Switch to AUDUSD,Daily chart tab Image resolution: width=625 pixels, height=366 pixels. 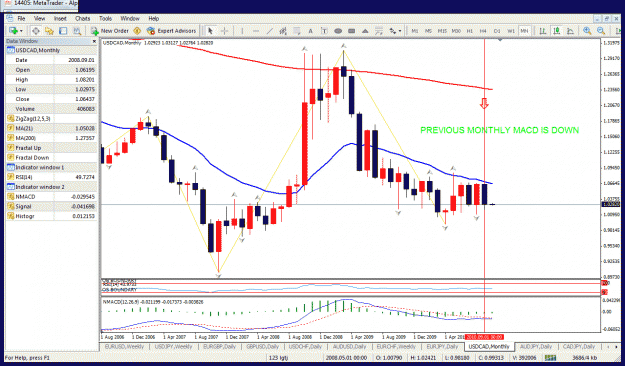click(x=349, y=347)
